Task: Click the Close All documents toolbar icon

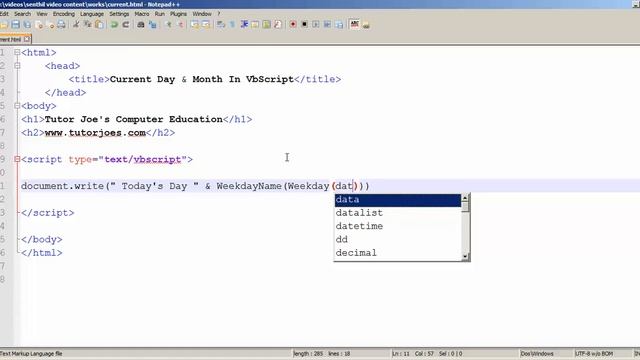Action: 50,24
